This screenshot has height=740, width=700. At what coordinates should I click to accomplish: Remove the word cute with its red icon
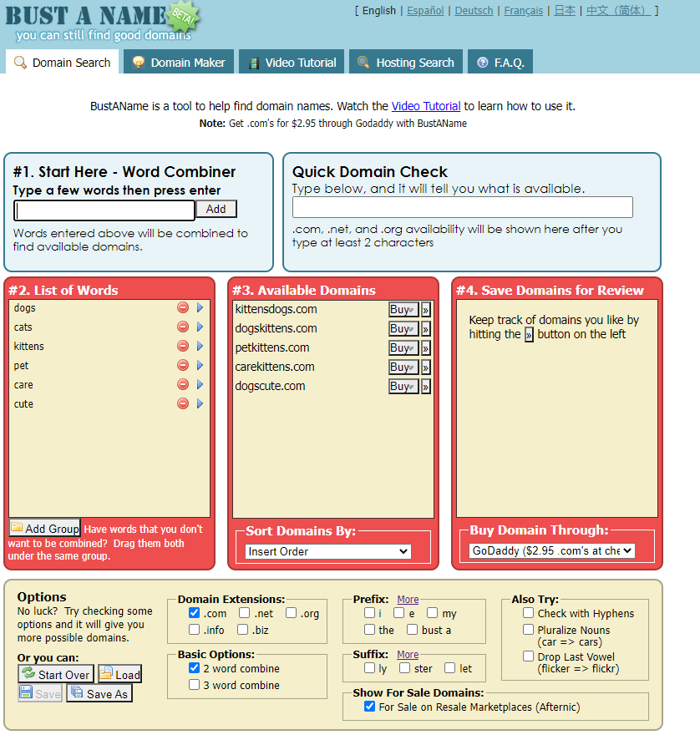tap(183, 403)
